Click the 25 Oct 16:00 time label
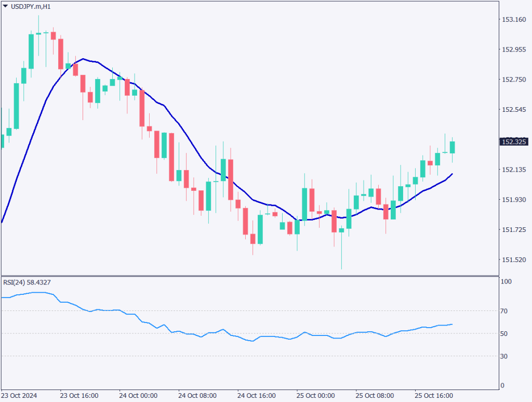532x402 pixels. [432, 395]
